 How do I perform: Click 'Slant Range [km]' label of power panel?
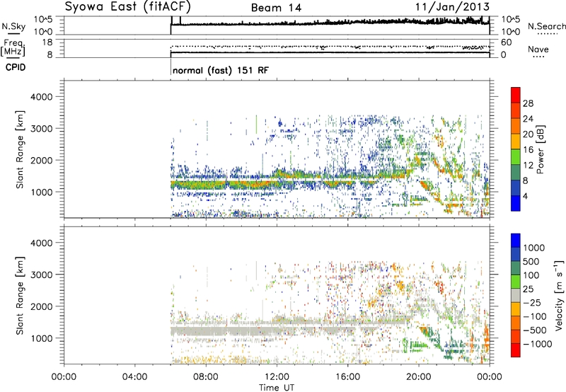(20, 149)
